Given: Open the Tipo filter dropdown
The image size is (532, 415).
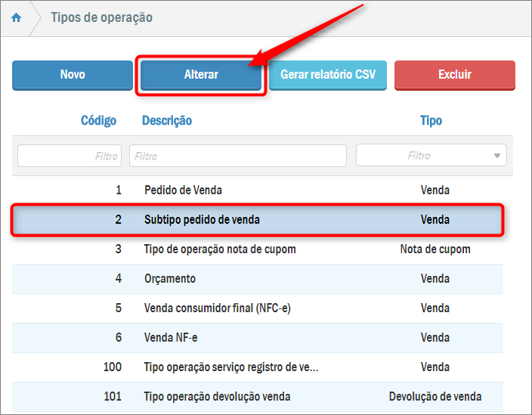Looking at the screenshot, I should pos(431,156).
